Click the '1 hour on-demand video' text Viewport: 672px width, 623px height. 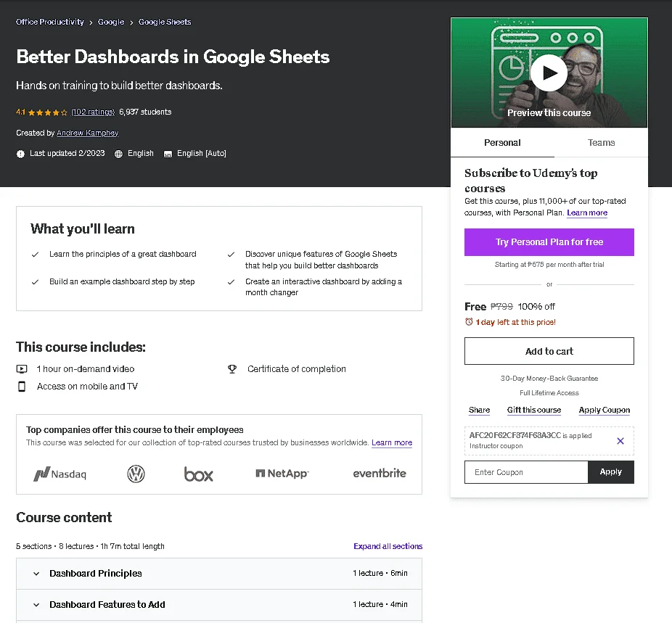coord(86,368)
